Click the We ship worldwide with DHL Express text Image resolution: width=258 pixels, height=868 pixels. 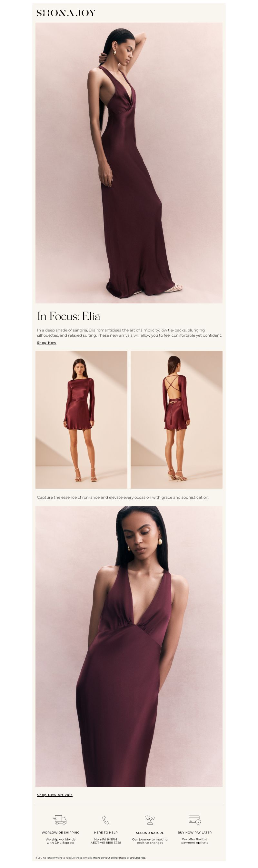click(61, 841)
